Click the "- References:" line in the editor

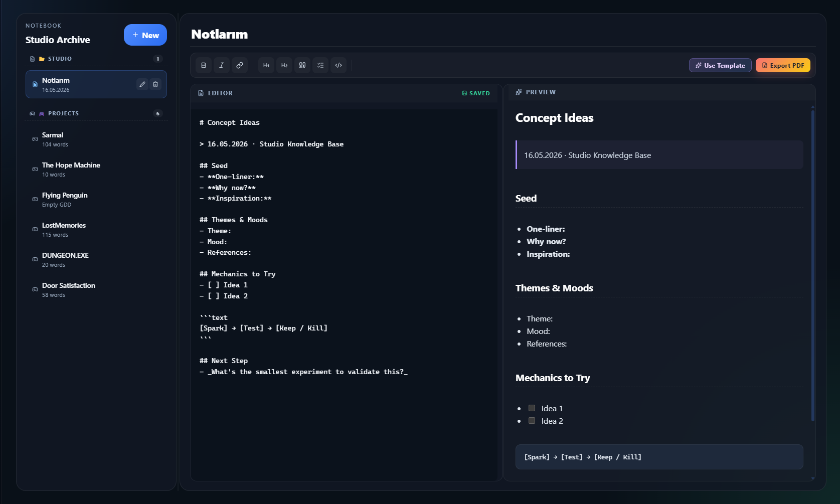(x=226, y=252)
